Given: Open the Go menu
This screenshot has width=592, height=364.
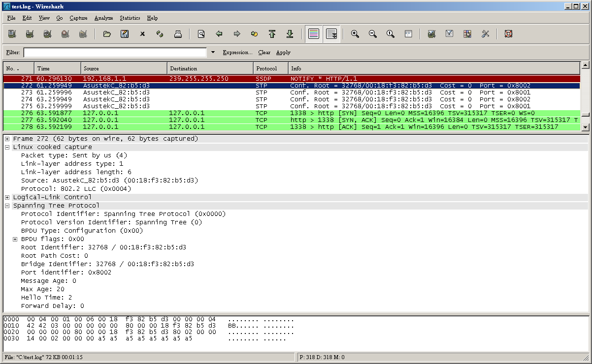Looking at the screenshot, I should pyautogui.click(x=60, y=18).
